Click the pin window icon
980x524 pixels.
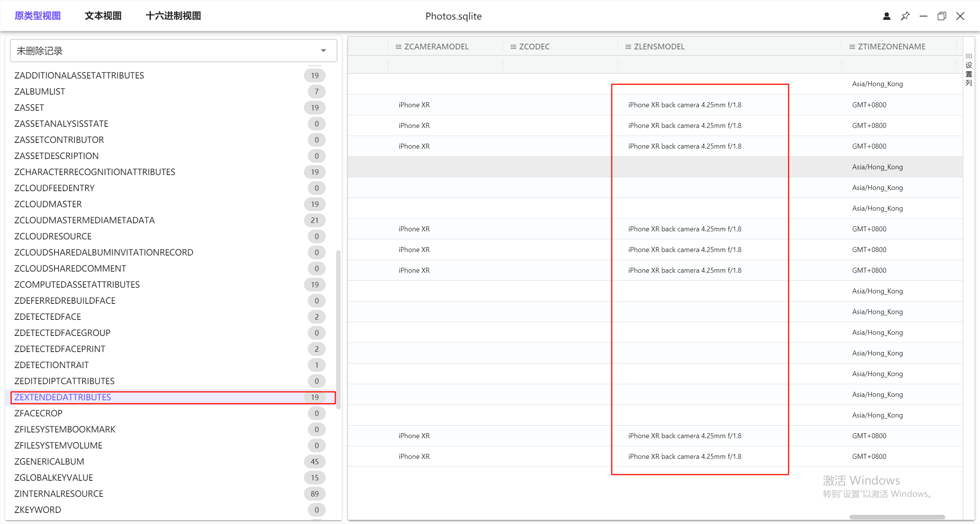click(x=905, y=16)
